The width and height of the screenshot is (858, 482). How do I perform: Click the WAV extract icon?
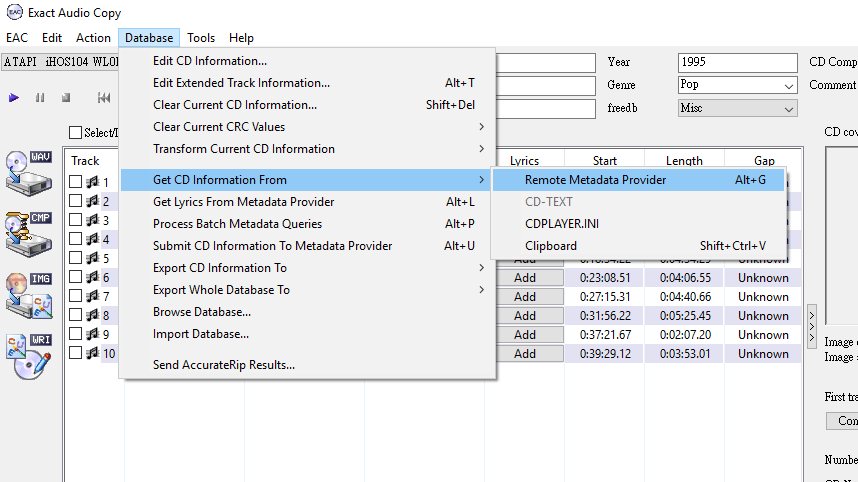28,173
